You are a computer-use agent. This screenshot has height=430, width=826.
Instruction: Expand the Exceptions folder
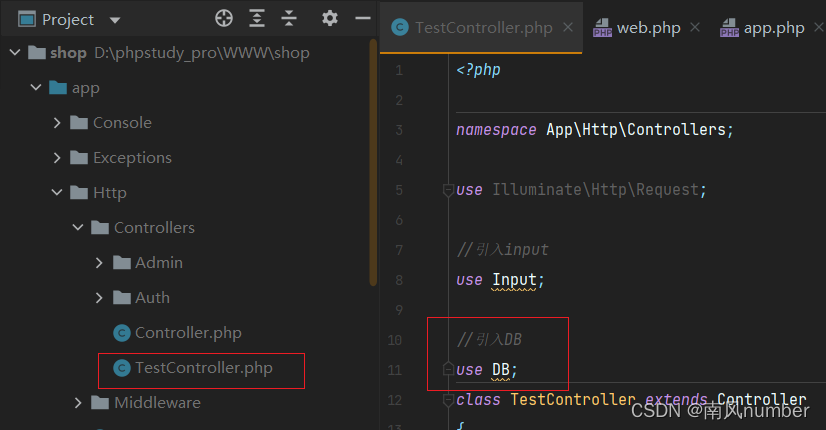coord(57,158)
